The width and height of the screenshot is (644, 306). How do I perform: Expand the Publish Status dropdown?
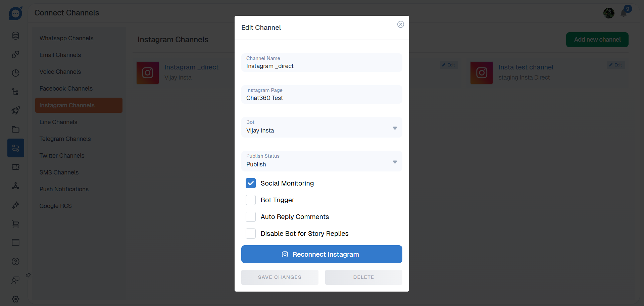pyautogui.click(x=321, y=161)
